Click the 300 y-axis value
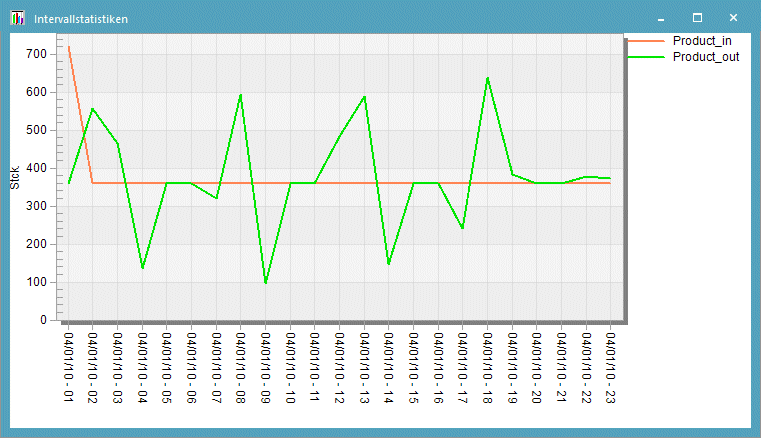The width and height of the screenshot is (761, 438). tap(36, 206)
